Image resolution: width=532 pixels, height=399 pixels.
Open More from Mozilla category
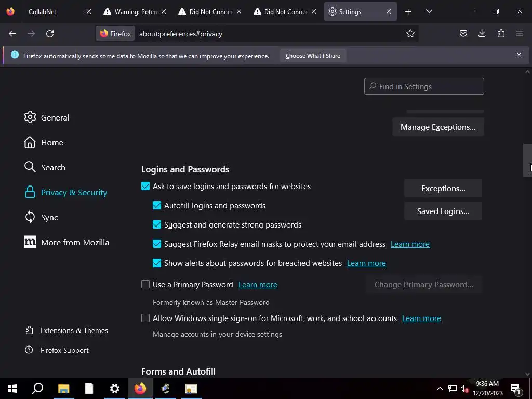(66, 242)
